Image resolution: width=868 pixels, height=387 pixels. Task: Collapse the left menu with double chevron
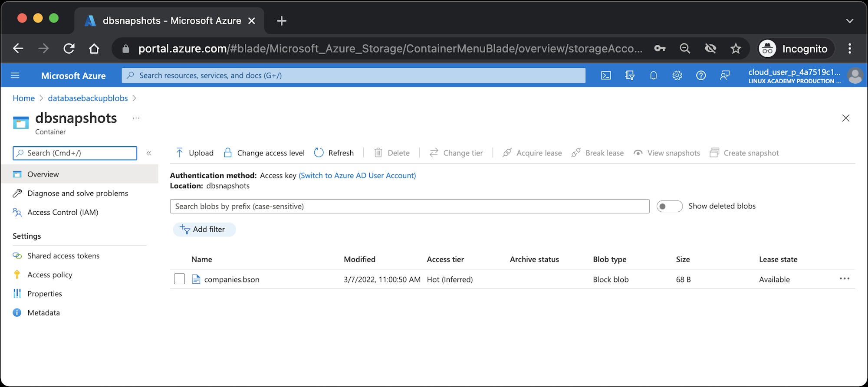click(x=149, y=153)
